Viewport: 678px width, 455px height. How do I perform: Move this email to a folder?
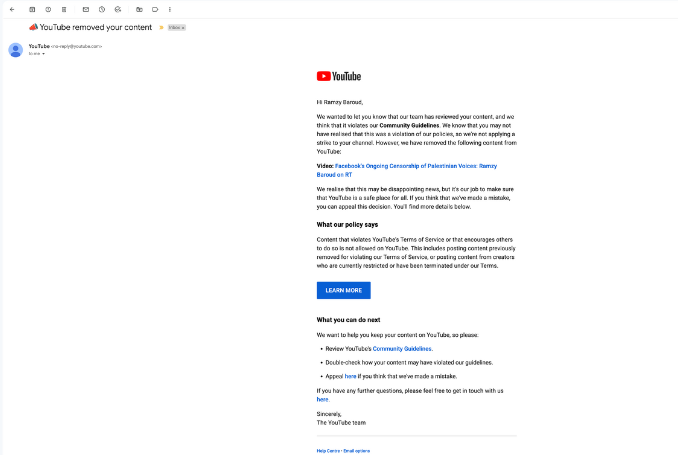coord(139,9)
